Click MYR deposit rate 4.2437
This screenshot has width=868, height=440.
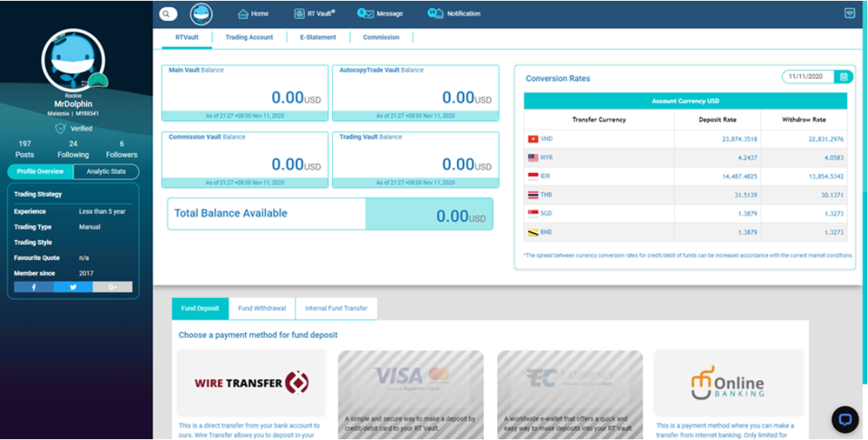748,158
